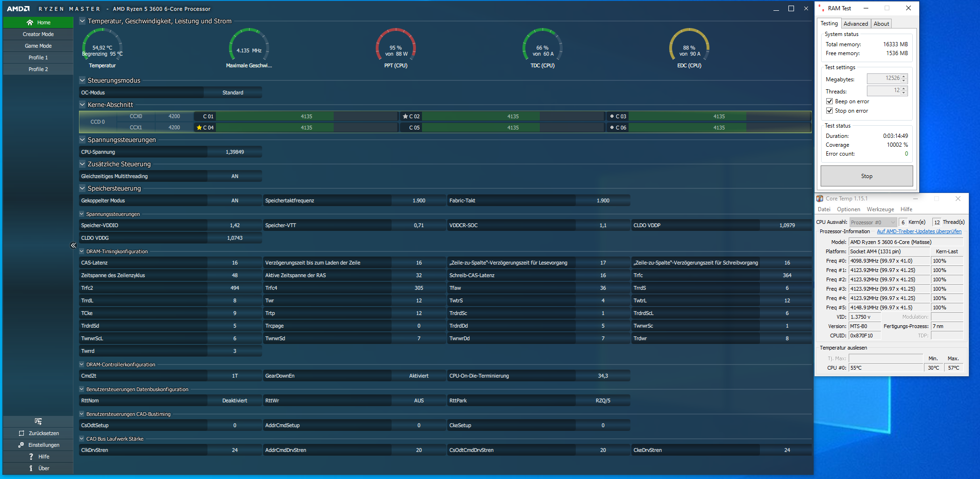The image size is (980, 479).
Task: Click the ClkDrvStren value 24
Action: [x=235, y=450]
